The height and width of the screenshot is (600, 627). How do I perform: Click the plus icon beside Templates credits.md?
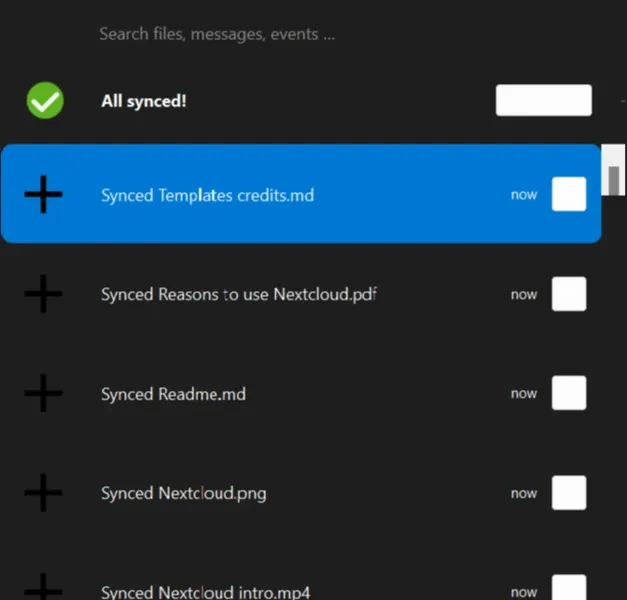pos(43,194)
